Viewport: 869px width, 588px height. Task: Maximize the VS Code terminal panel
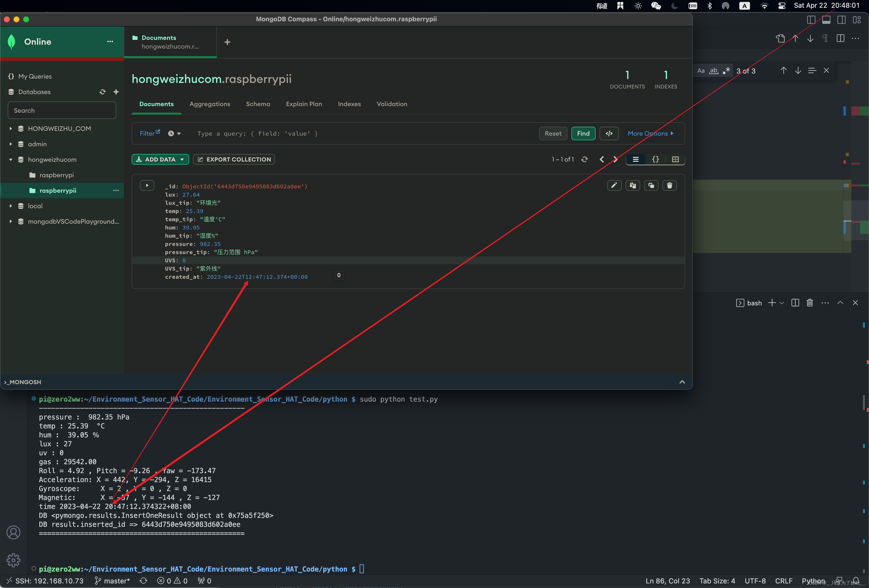coord(840,303)
